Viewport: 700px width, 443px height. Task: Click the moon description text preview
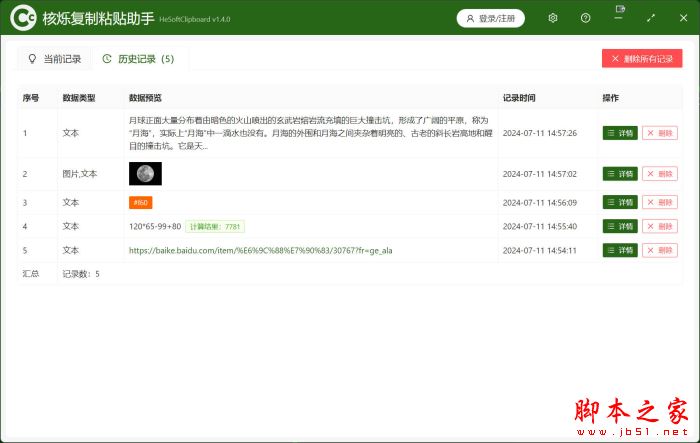point(311,133)
